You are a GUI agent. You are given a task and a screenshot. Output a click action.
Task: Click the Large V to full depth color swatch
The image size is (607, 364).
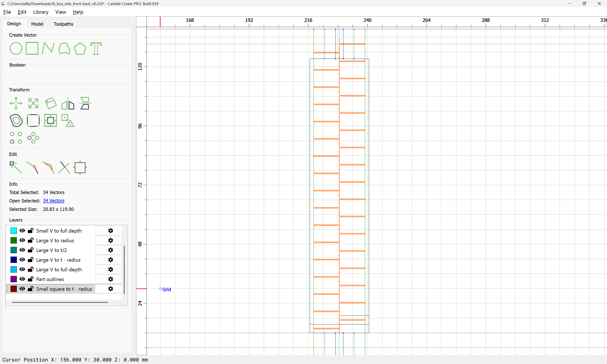14,270
